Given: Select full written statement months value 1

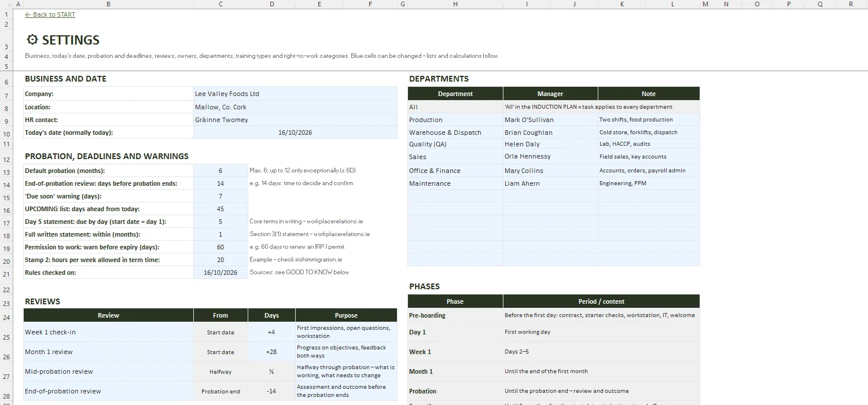Looking at the screenshot, I should (x=220, y=234).
